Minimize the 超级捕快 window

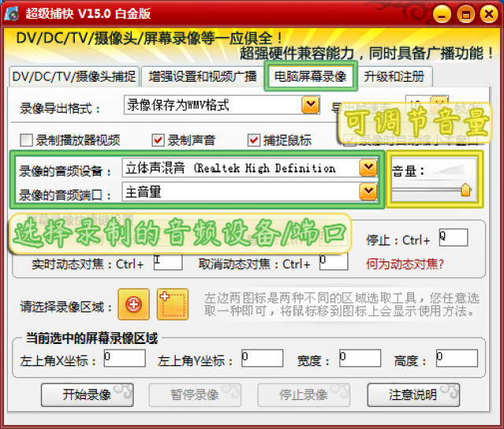click(x=442, y=14)
